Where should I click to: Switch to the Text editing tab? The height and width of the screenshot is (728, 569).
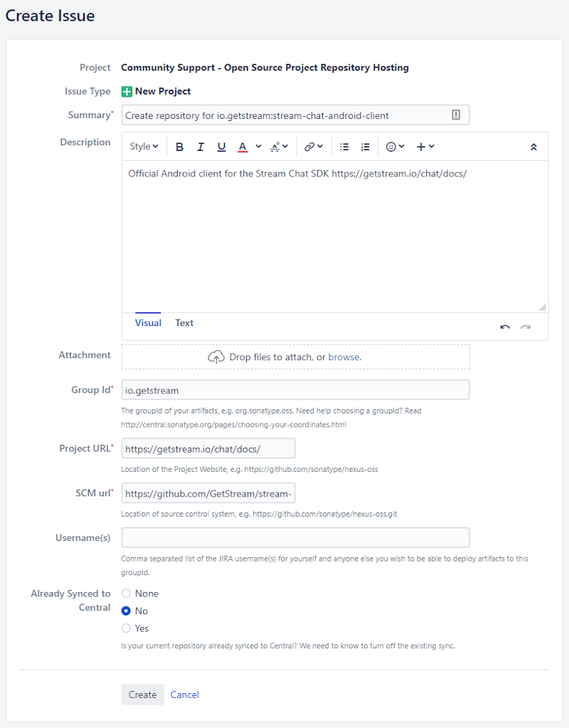[x=184, y=322]
